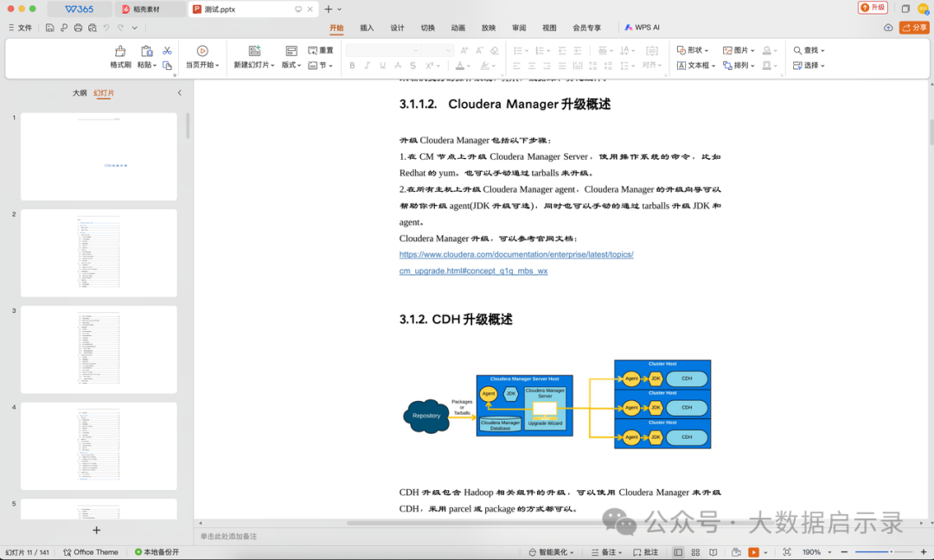Click the zoom out minus button
The width and height of the screenshot is (934, 560).
click(844, 552)
